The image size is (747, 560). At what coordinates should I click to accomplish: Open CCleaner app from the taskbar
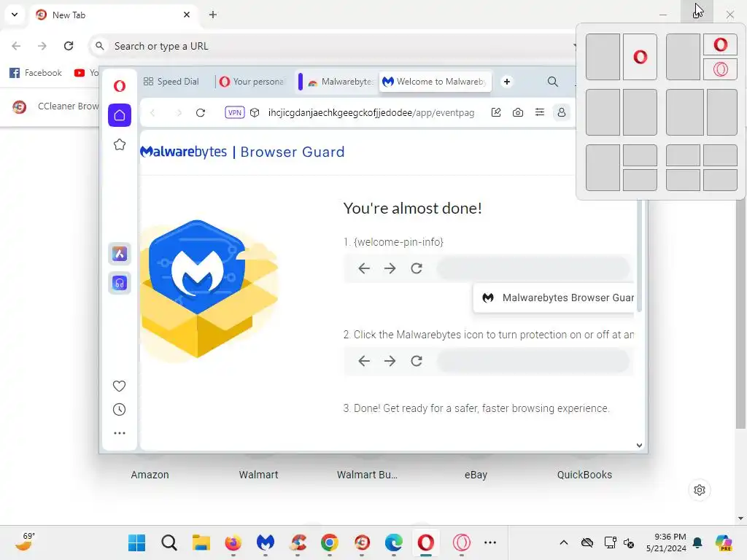tap(298, 542)
